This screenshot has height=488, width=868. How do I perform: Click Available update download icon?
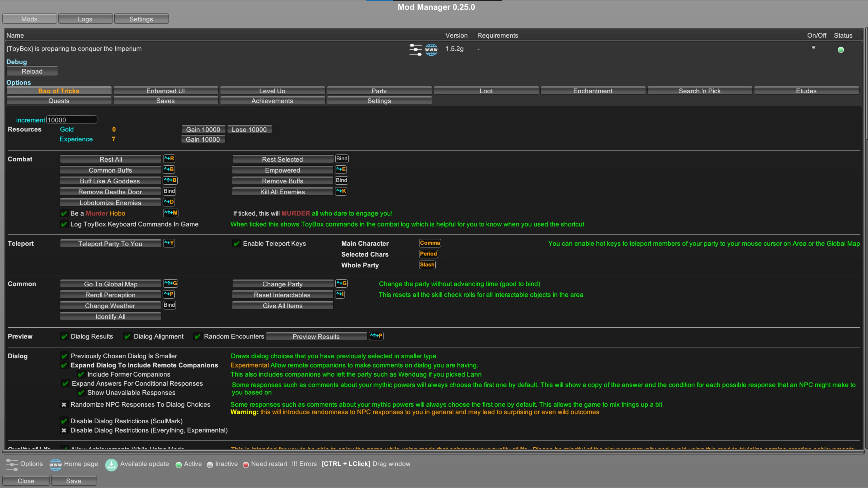111,465
